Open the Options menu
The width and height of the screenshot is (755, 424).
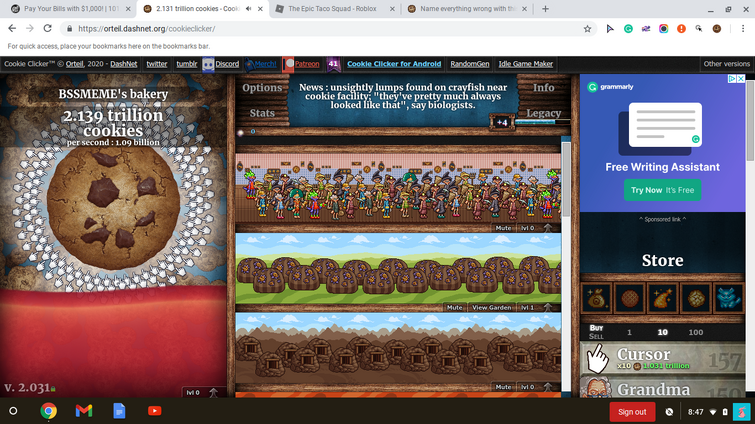click(x=262, y=88)
